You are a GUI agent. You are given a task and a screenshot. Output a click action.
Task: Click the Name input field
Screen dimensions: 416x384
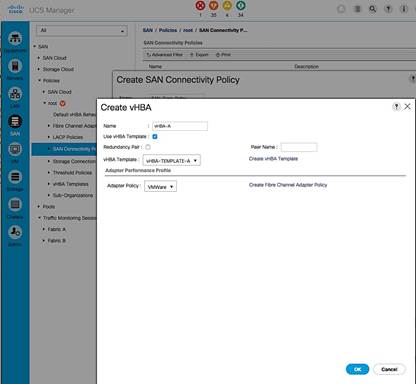180,126
